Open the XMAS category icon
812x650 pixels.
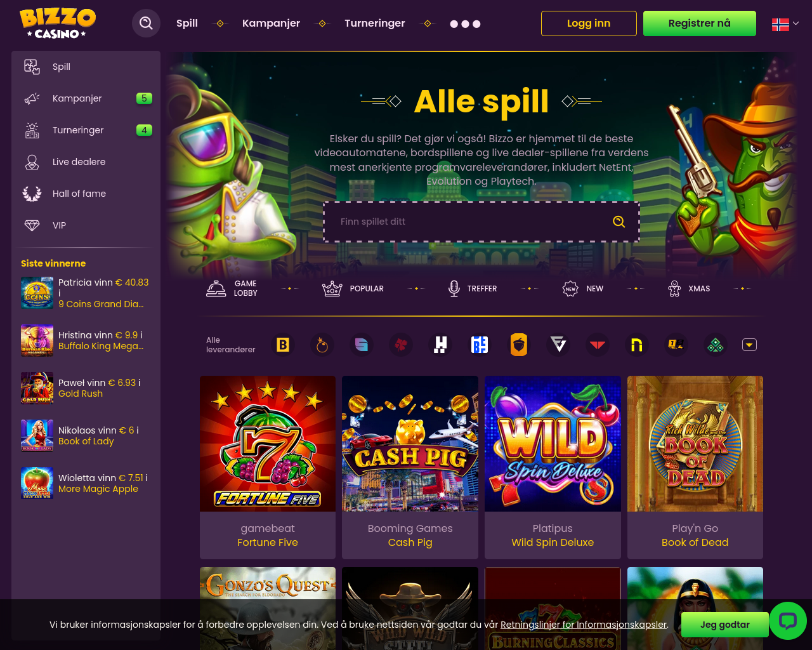674,289
